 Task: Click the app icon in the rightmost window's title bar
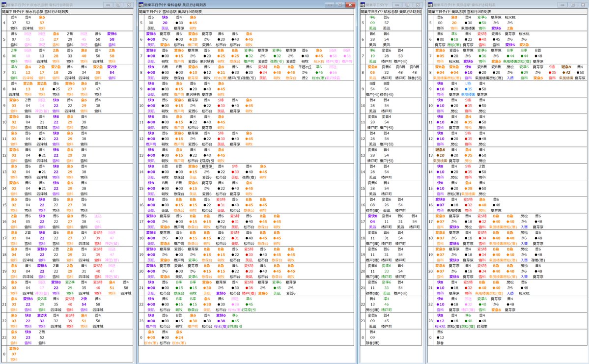pyautogui.click(x=430, y=5)
